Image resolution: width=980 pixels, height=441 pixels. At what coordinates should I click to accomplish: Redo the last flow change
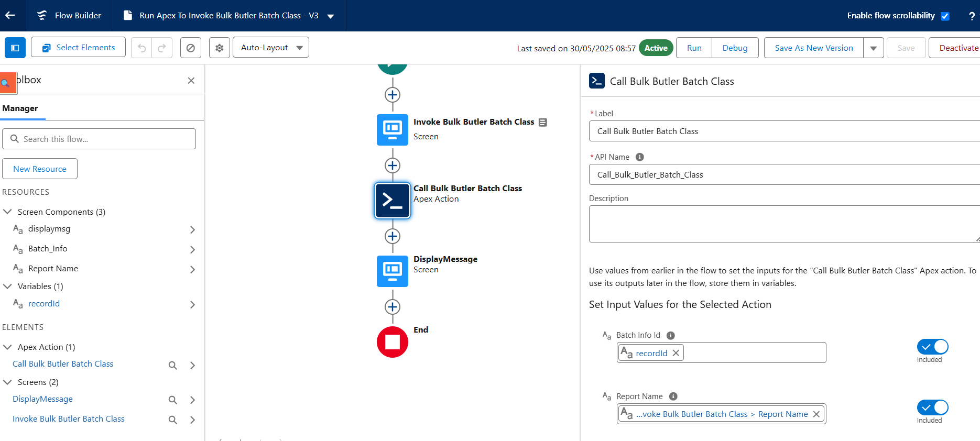click(162, 48)
